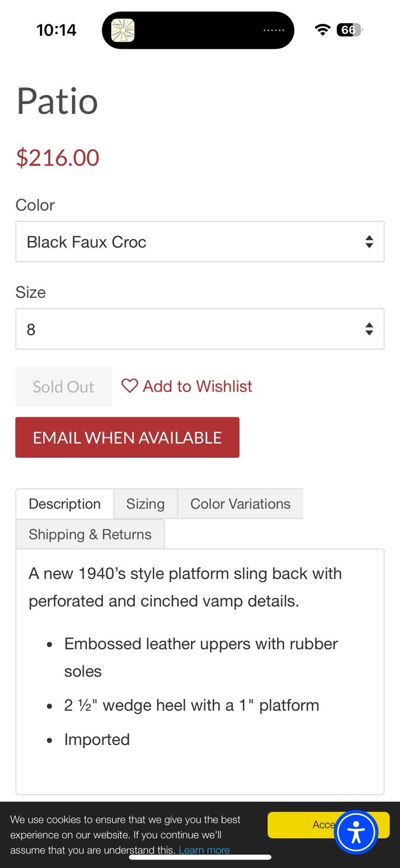This screenshot has height=868, width=400.
Task: Tap the battery level indicator
Action: coord(349,30)
